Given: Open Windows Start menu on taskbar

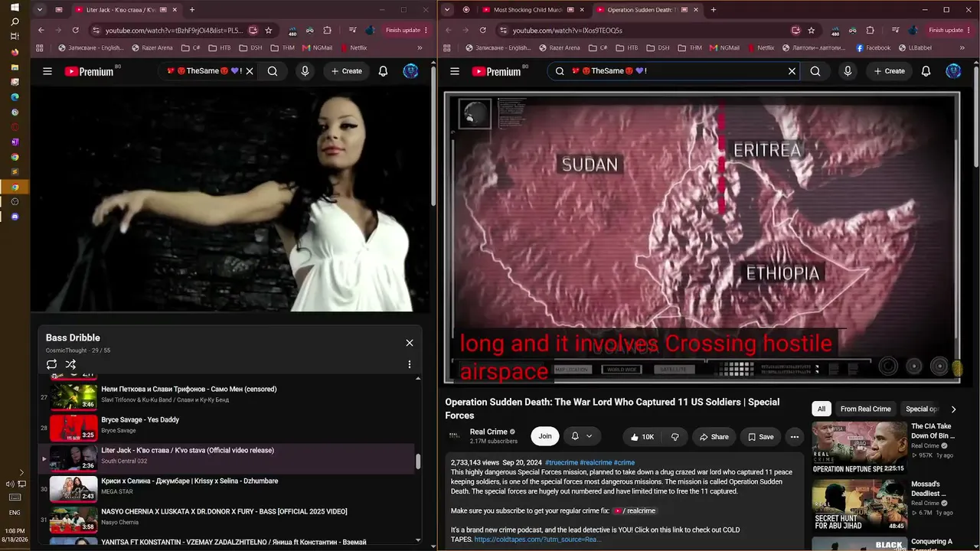Looking at the screenshot, I should 15,8.
